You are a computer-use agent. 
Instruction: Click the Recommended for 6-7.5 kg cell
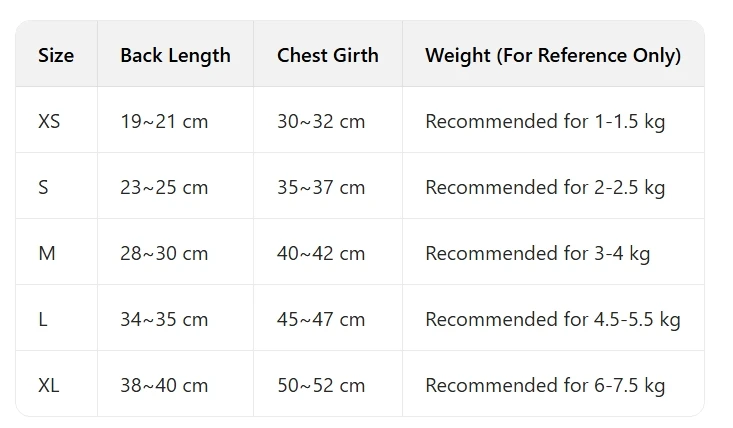point(545,385)
